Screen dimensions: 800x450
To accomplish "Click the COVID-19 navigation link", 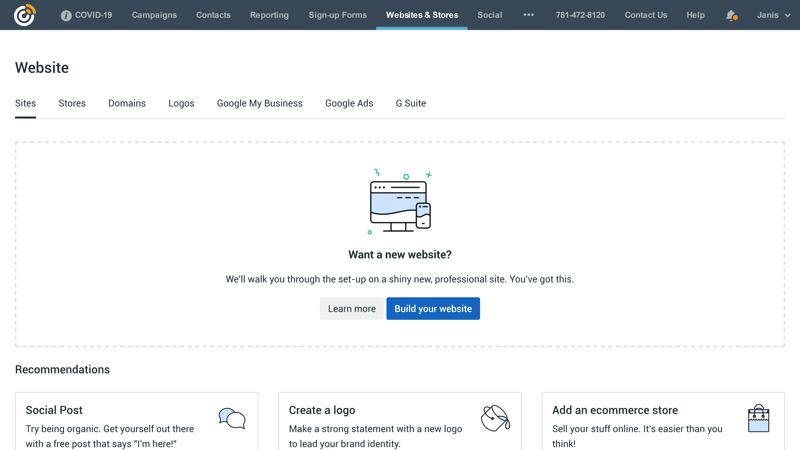I will [x=93, y=15].
